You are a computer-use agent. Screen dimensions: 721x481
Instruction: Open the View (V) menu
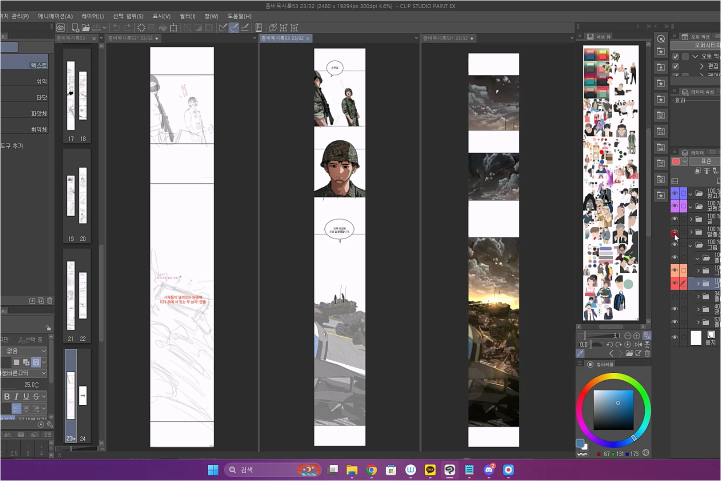point(161,16)
